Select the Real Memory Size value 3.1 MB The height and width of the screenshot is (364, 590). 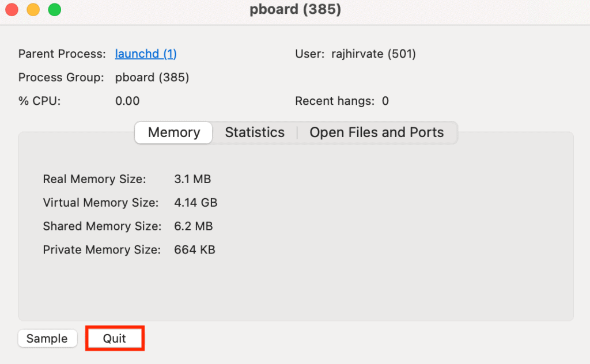click(x=192, y=179)
